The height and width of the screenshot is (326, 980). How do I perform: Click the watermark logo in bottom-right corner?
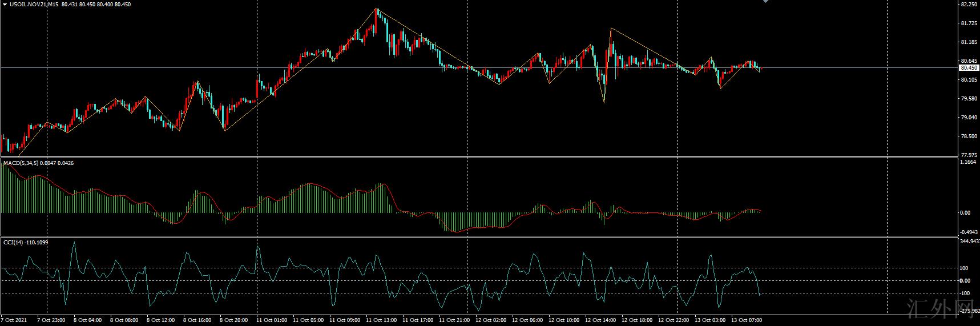tap(942, 308)
